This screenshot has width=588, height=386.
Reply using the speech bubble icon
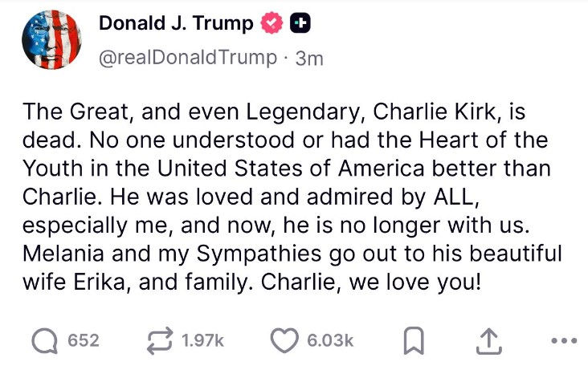(x=45, y=340)
